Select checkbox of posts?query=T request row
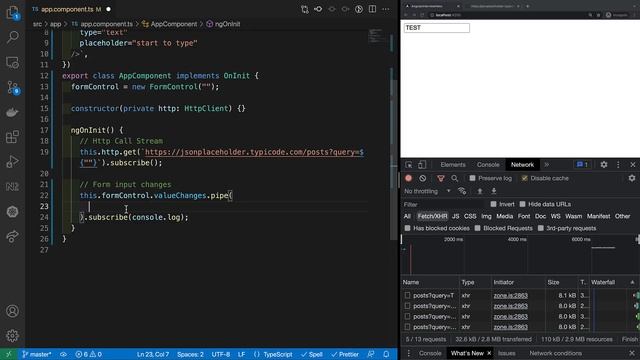This screenshot has height=360, width=640. click(407, 295)
